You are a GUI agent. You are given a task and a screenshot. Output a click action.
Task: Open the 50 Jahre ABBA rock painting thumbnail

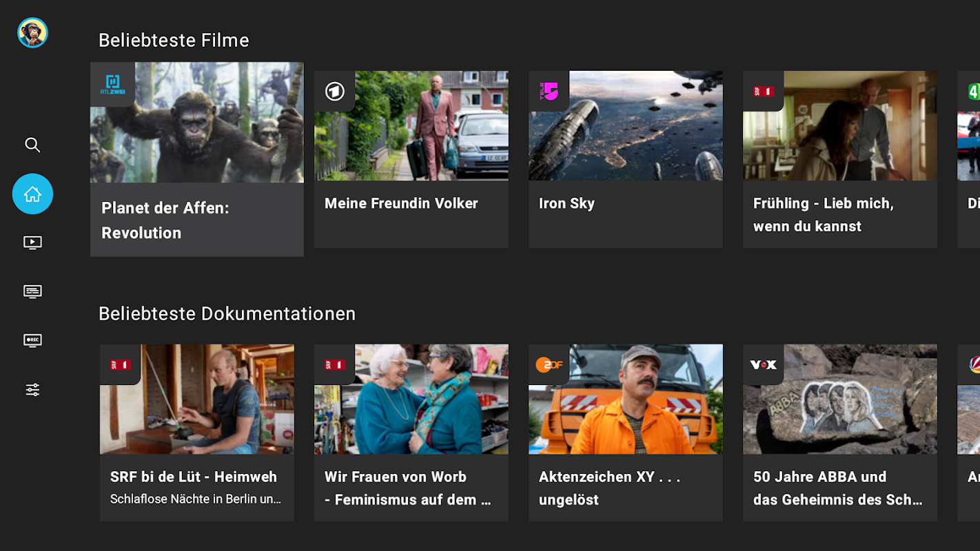coord(840,399)
